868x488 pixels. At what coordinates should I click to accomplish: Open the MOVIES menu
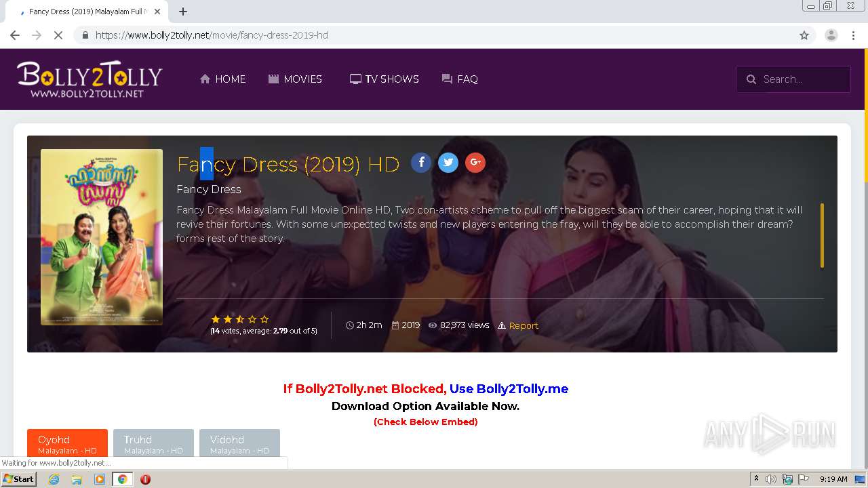[295, 79]
